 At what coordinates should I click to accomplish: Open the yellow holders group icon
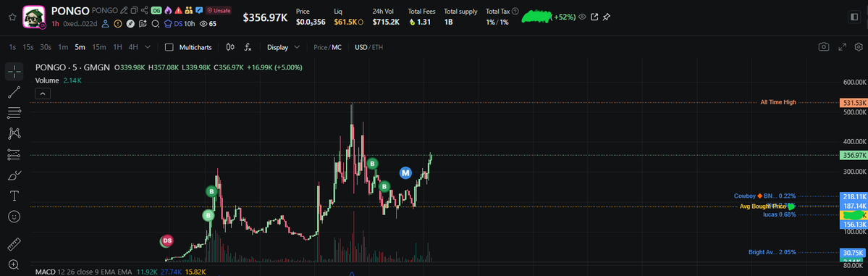pyautogui.click(x=189, y=11)
